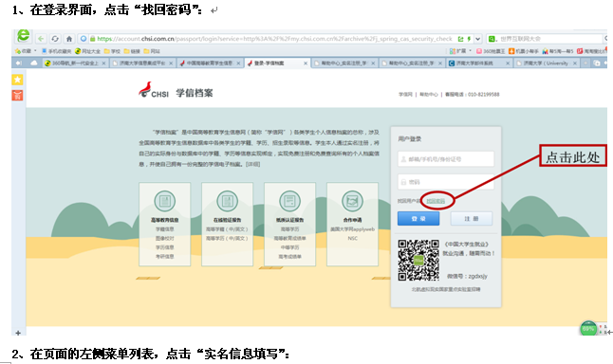The height and width of the screenshot is (364, 613).
Task: Close the 登录-学信档案 tab
Action: (x=306, y=63)
